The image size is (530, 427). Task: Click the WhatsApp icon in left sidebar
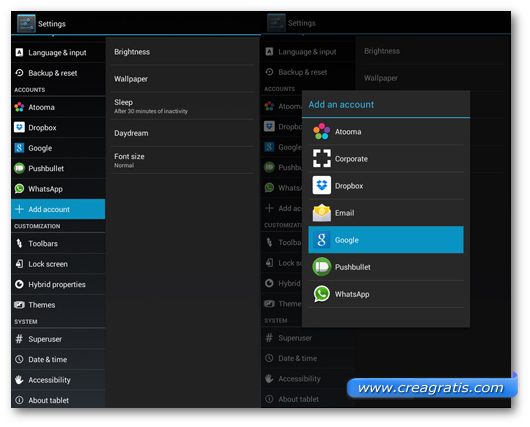click(x=19, y=189)
